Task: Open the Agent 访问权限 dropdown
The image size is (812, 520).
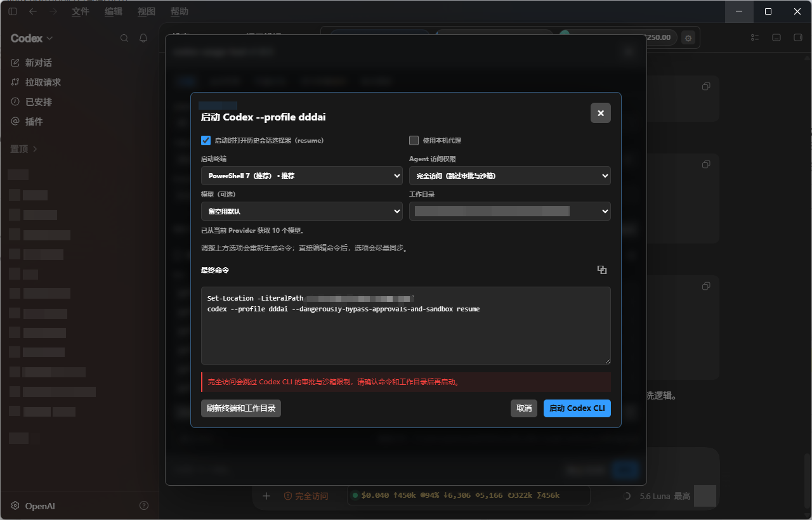Action: (510, 176)
